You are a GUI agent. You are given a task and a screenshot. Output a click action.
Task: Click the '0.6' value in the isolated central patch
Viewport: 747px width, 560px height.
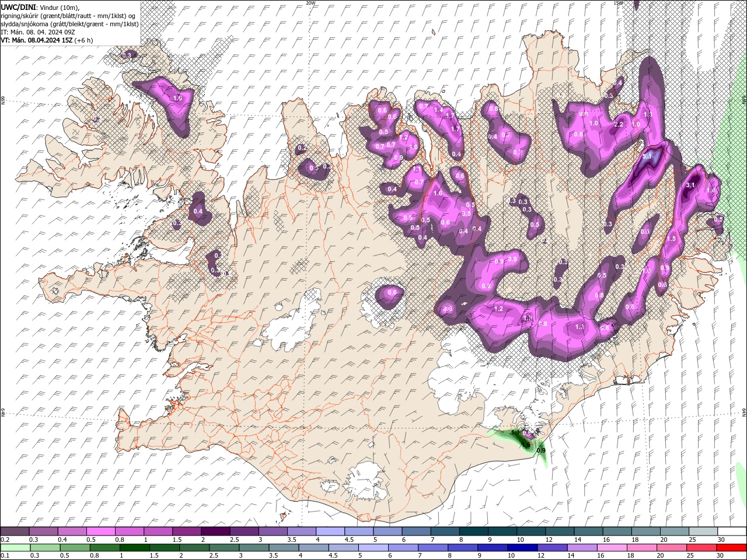[x=392, y=292]
